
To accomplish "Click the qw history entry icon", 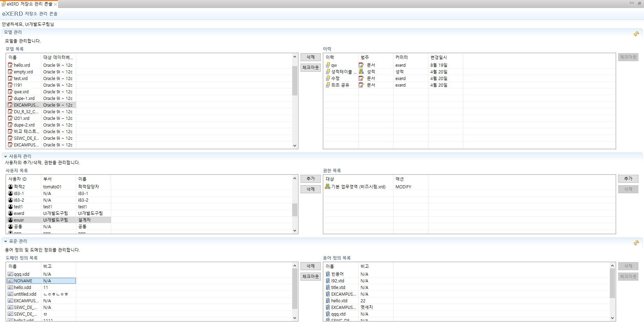I will tap(328, 65).
